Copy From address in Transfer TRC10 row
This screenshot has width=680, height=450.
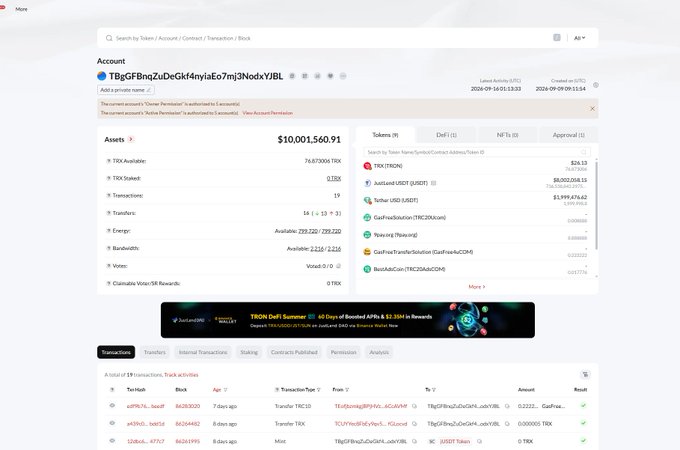[x=414, y=406]
